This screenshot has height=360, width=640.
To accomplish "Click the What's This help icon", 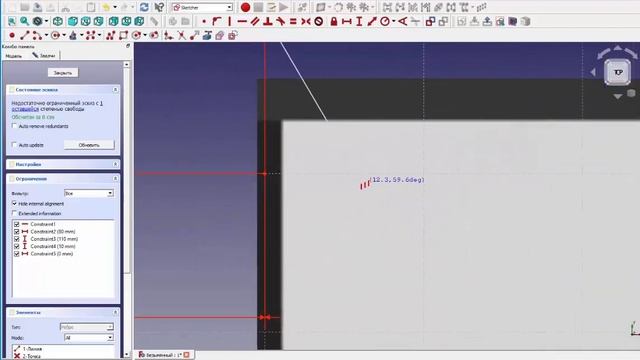I will pyautogui.click(x=159, y=7).
